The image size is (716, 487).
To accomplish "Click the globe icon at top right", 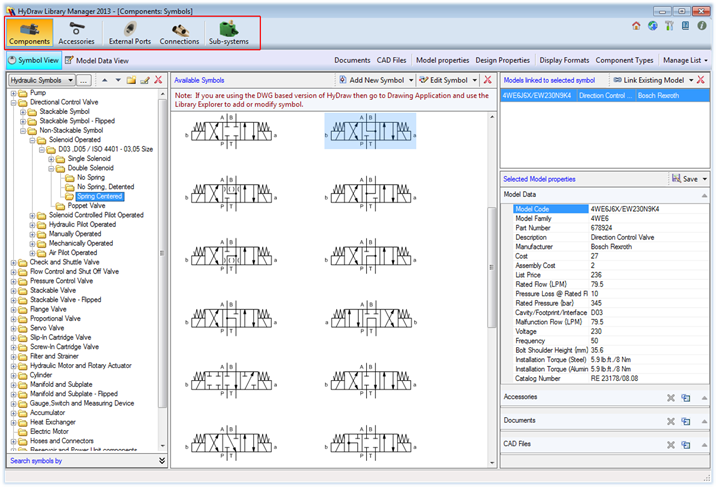I will coord(653,26).
